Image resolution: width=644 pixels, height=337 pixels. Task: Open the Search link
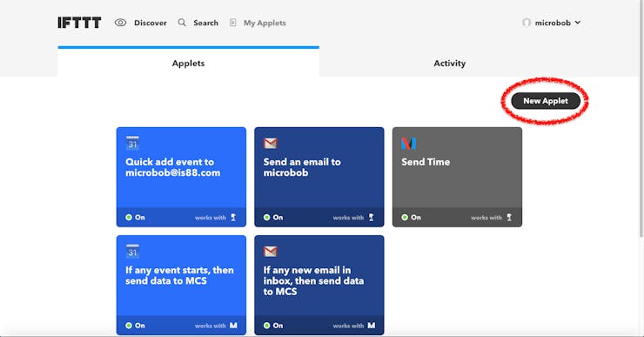click(205, 23)
